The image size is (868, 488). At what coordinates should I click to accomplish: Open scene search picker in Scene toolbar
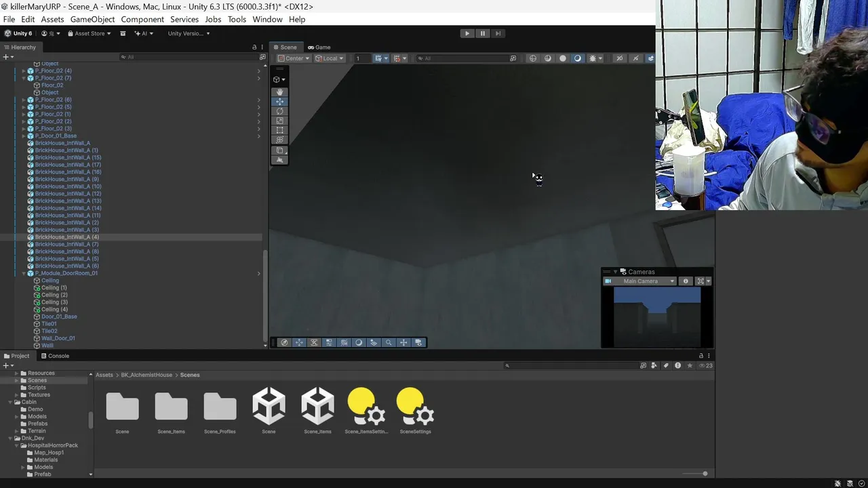(513, 58)
